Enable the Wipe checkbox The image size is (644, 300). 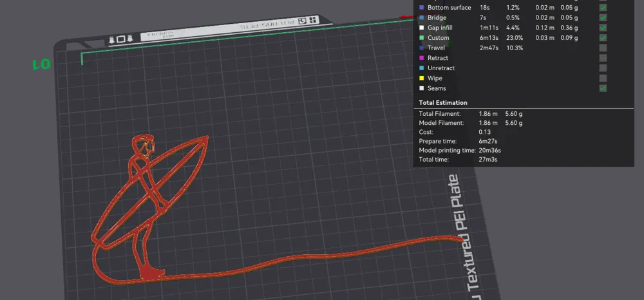coord(603,78)
